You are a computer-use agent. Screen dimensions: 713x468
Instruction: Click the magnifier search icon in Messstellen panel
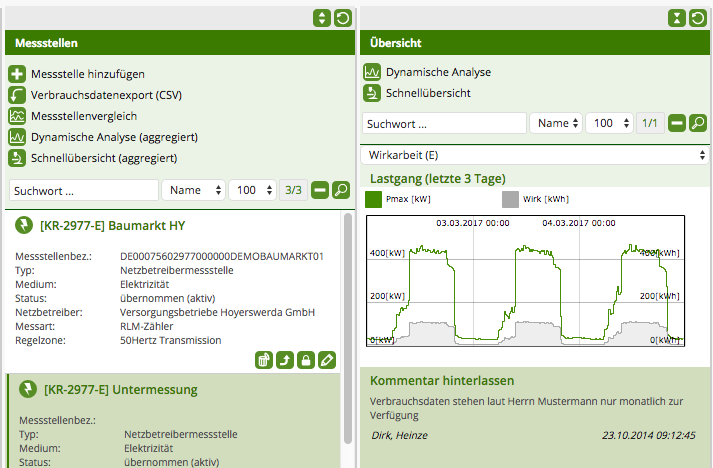click(341, 190)
